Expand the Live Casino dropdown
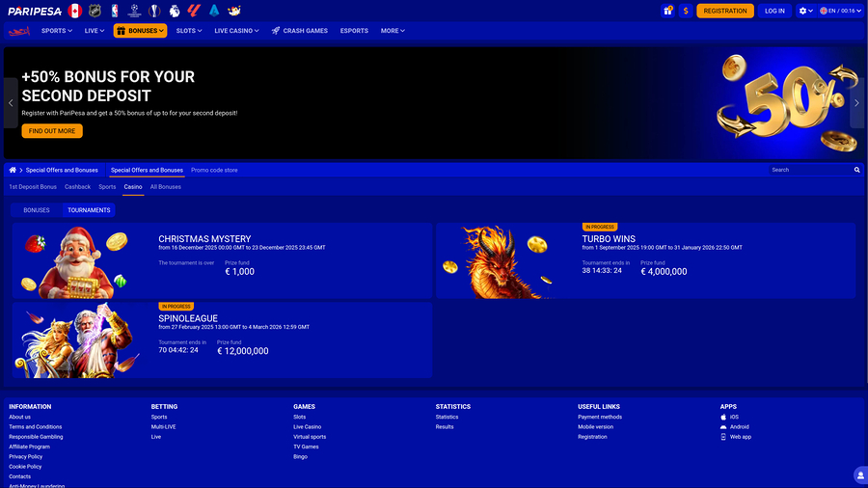This screenshot has height=488, width=868. pyautogui.click(x=236, y=31)
